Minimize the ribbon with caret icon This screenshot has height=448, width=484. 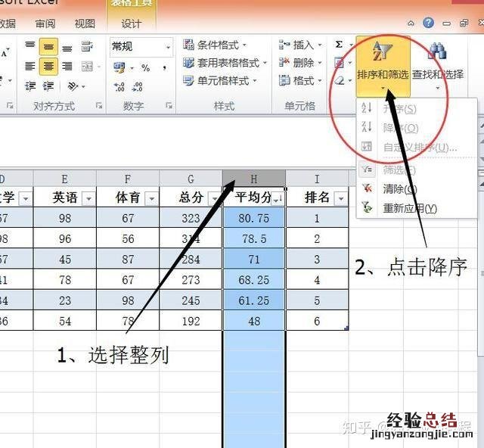coord(411,23)
